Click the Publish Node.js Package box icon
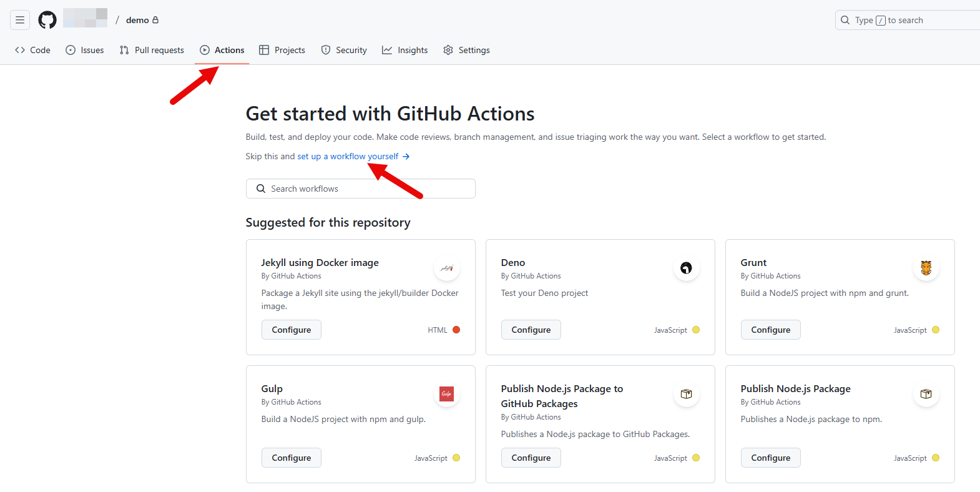The image size is (980, 492). pos(926,394)
